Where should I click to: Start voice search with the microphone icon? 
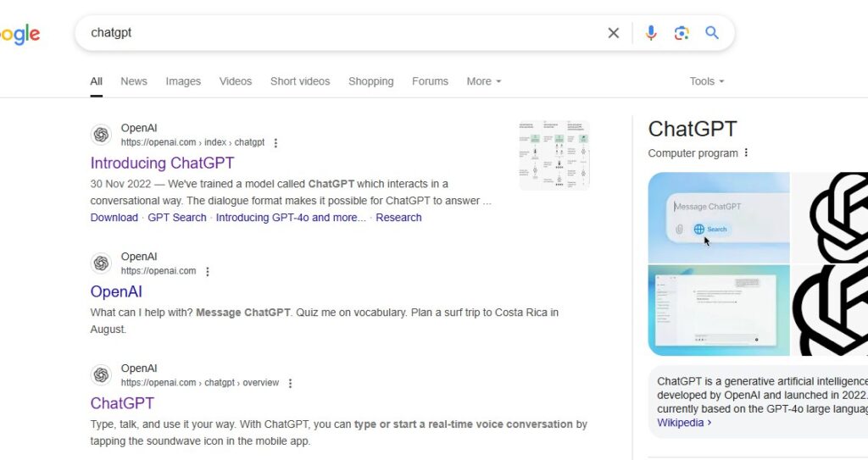coord(651,33)
